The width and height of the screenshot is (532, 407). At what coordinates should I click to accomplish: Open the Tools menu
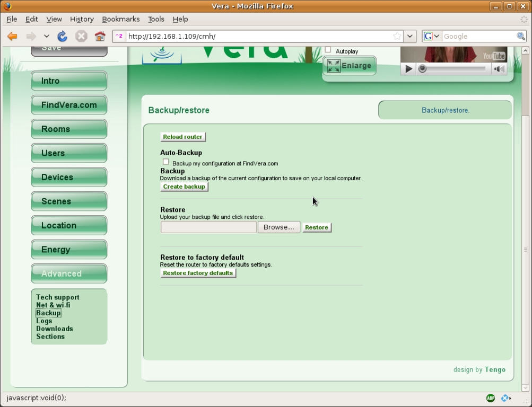coord(156,19)
